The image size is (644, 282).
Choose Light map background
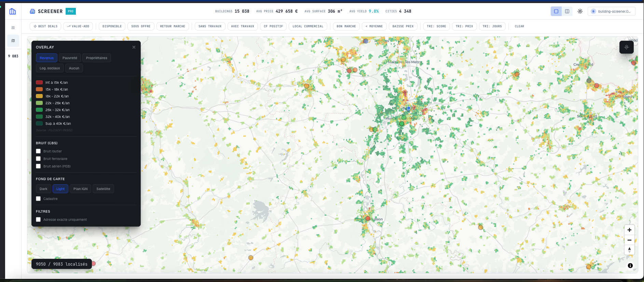click(60, 189)
